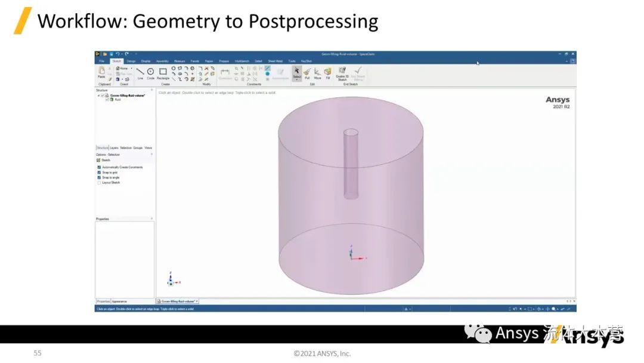Click the Paste clipboard icon

pyautogui.click(x=101, y=72)
